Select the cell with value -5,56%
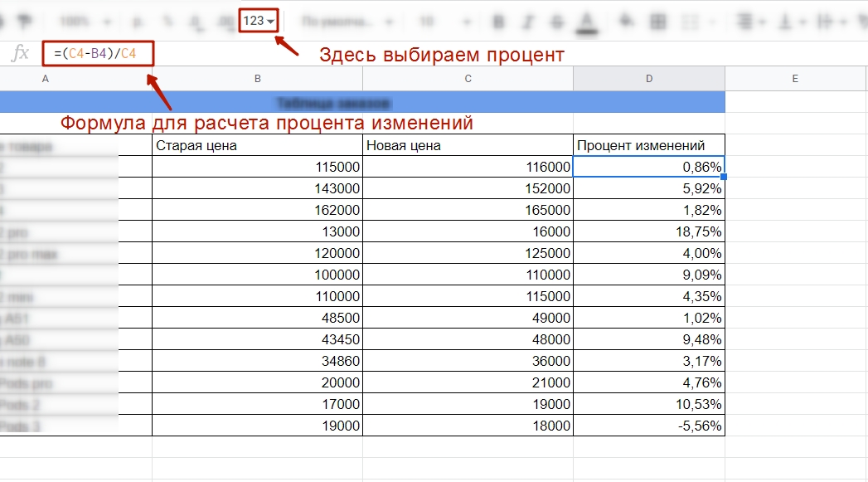The height and width of the screenshot is (482, 868). click(649, 426)
